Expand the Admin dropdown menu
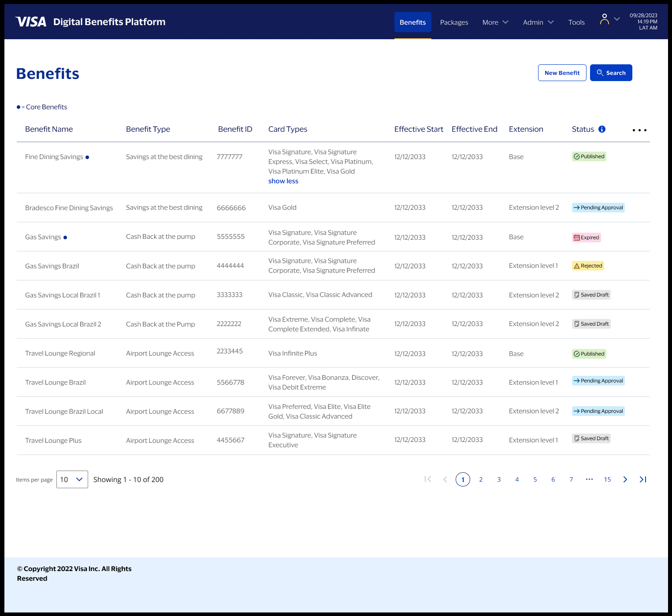Viewport: 672px width, 616px height. pos(538,22)
